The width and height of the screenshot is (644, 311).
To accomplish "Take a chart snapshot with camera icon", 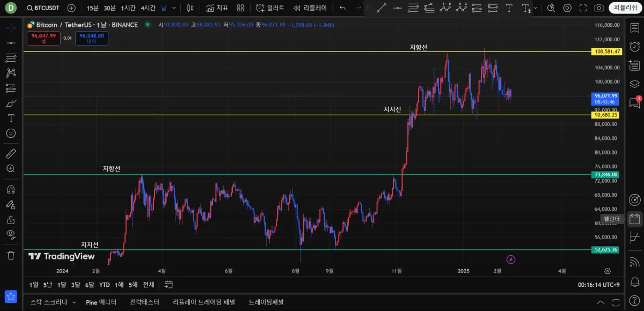I will click(598, 8).
